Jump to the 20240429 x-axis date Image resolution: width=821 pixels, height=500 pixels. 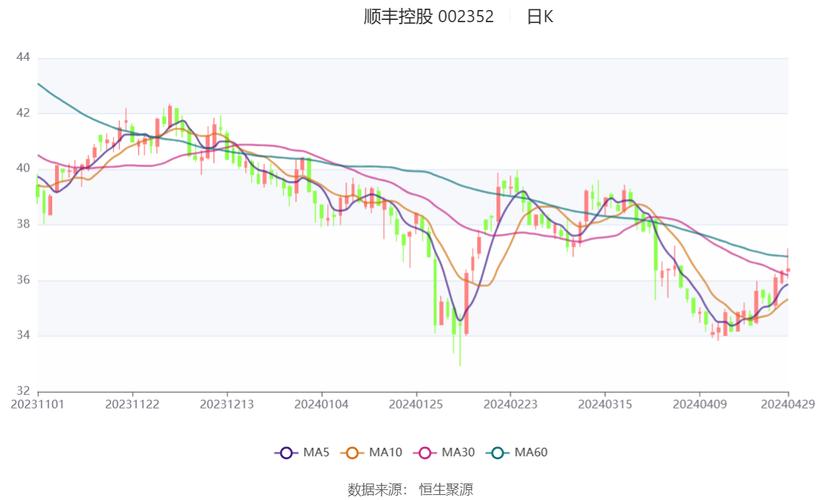[x=787, y=404]
